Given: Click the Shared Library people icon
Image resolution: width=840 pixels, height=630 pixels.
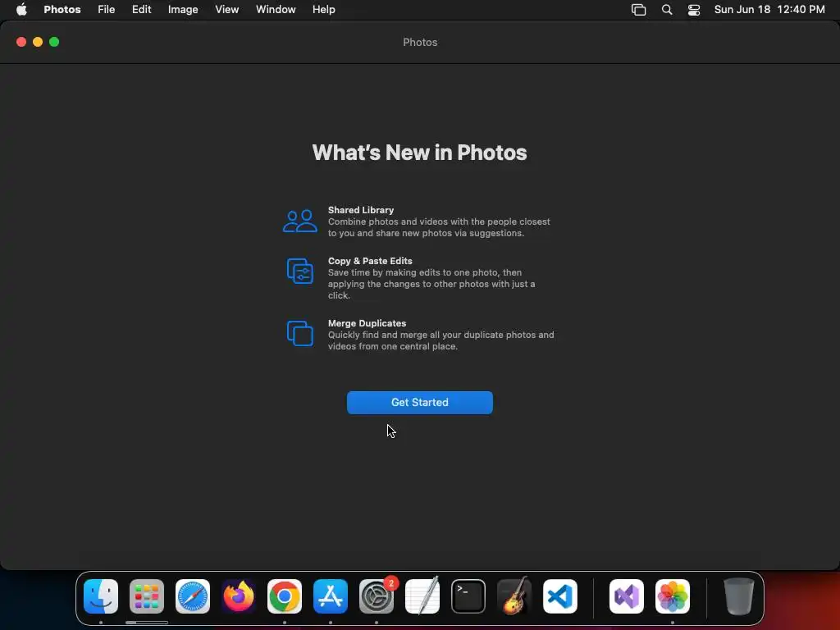Looking at the screenshot, I should (300, 221).
